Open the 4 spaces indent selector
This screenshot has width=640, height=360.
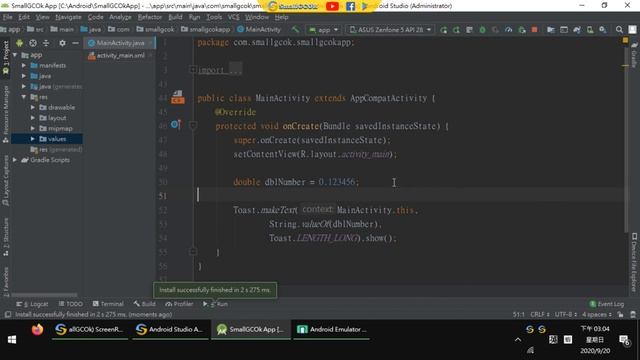tap(597, 314)
